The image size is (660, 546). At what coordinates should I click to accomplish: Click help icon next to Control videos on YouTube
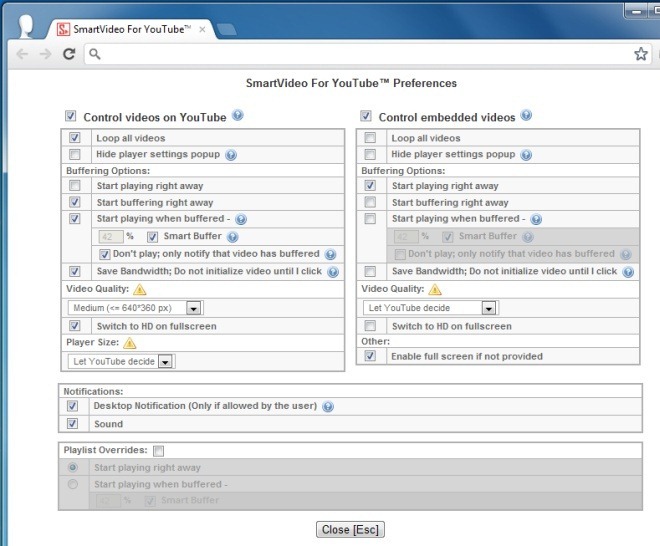(x=238, y=115)
